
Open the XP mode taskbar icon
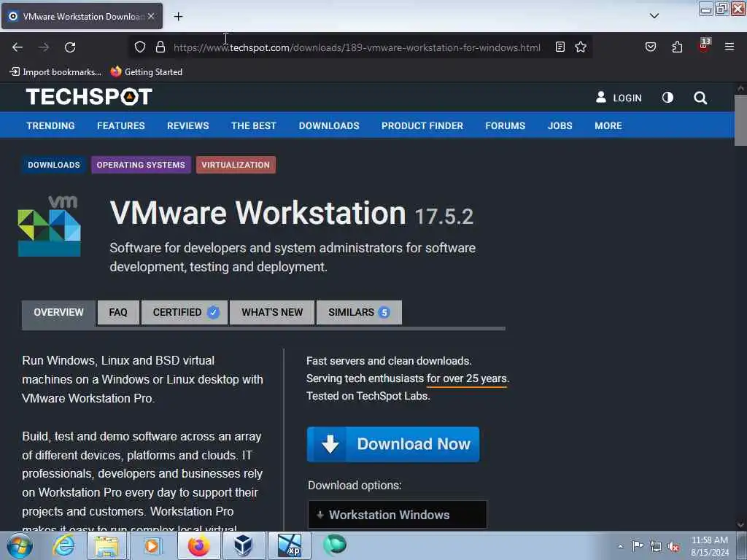[x=289, y=545]
